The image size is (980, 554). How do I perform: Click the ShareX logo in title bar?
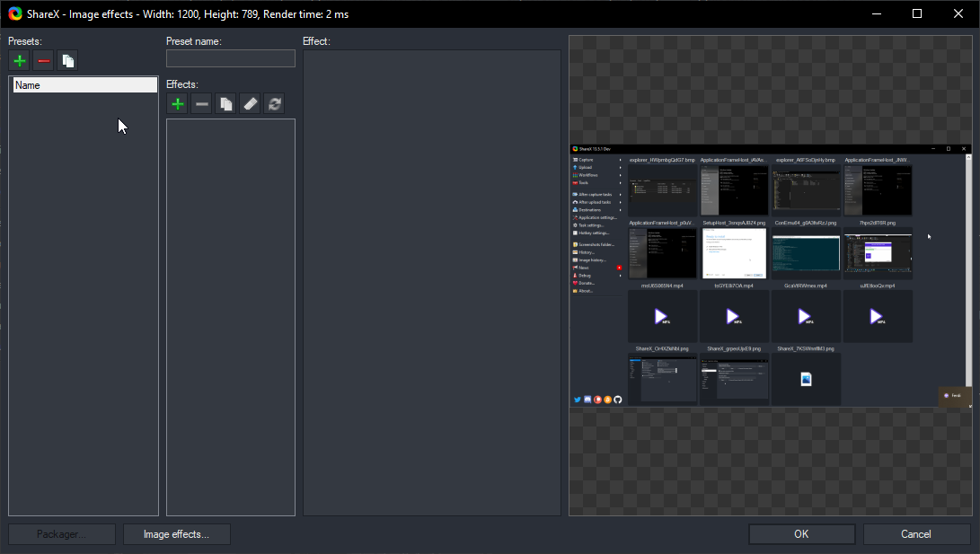[x=15, y=13]
